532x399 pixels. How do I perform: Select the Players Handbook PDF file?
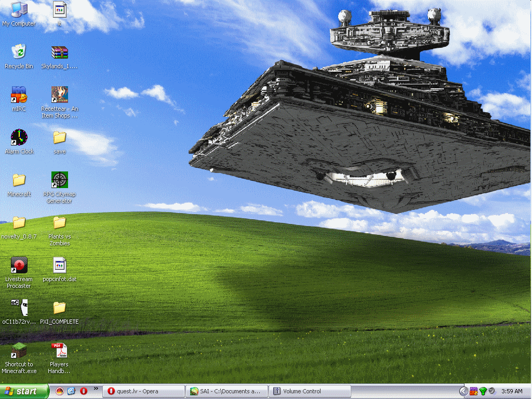tap(60, 351)
